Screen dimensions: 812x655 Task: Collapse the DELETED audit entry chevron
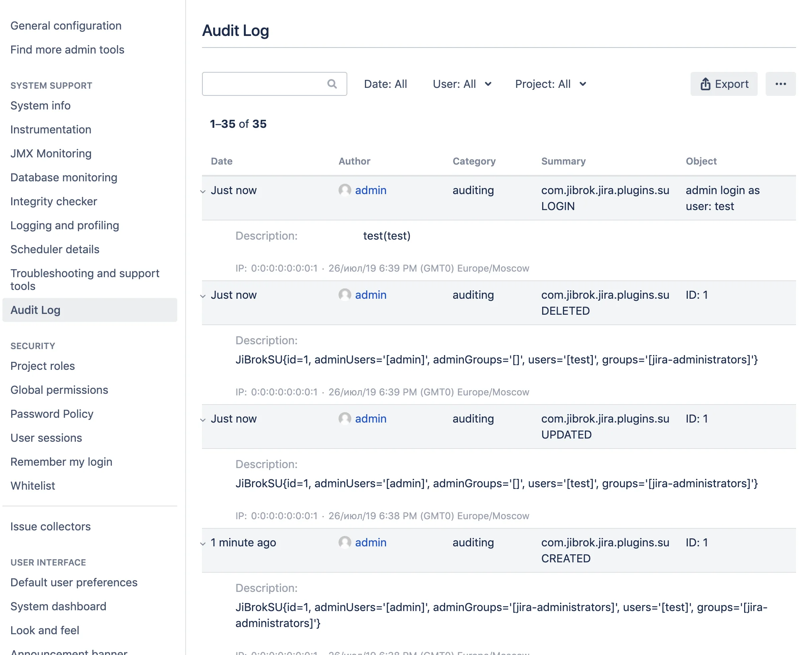pos(203,296)
